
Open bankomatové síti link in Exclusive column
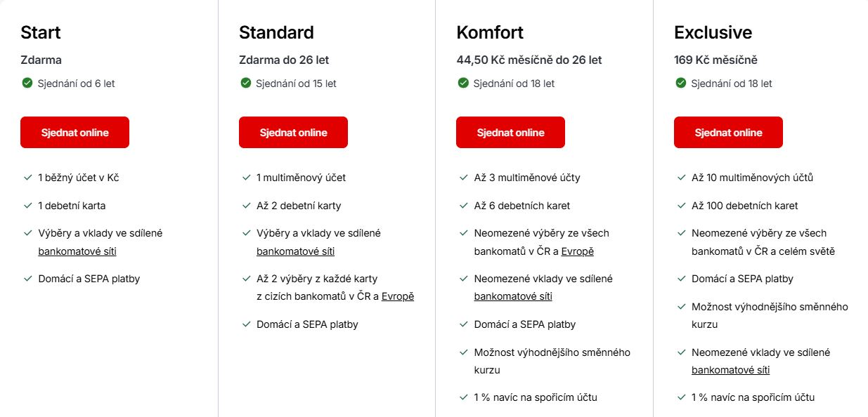click(x=730, y=370)
